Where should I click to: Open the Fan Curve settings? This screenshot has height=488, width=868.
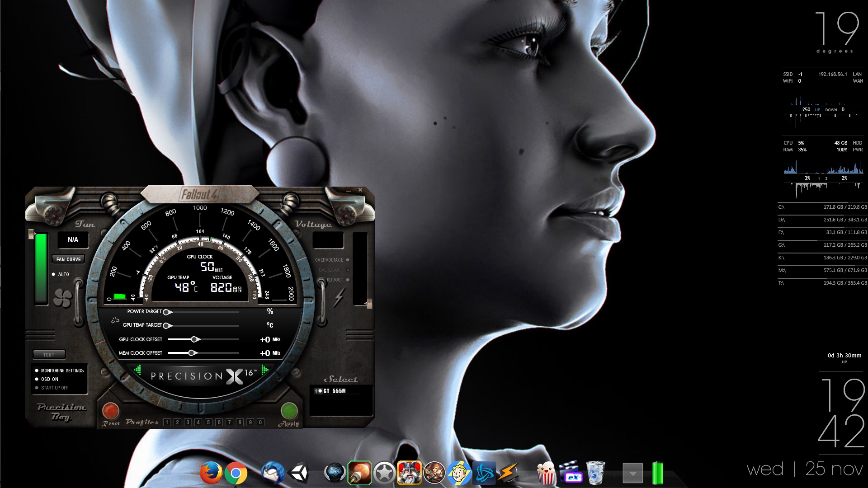pos(68,259)
